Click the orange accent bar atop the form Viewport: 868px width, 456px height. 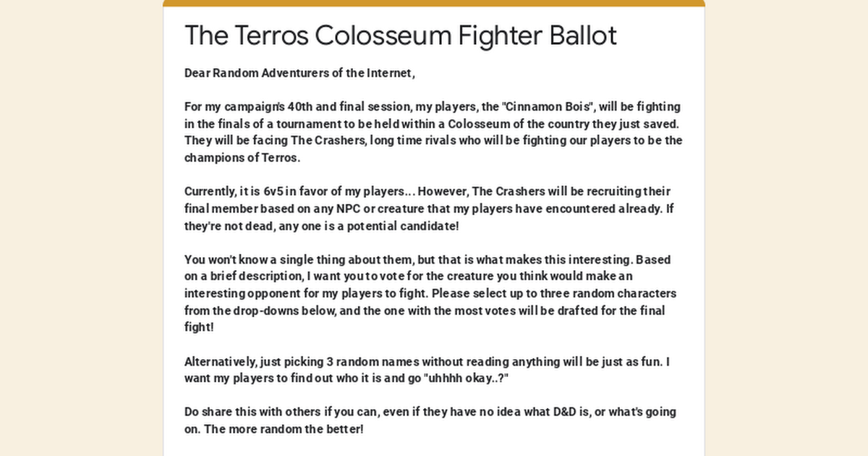point(434,3)
